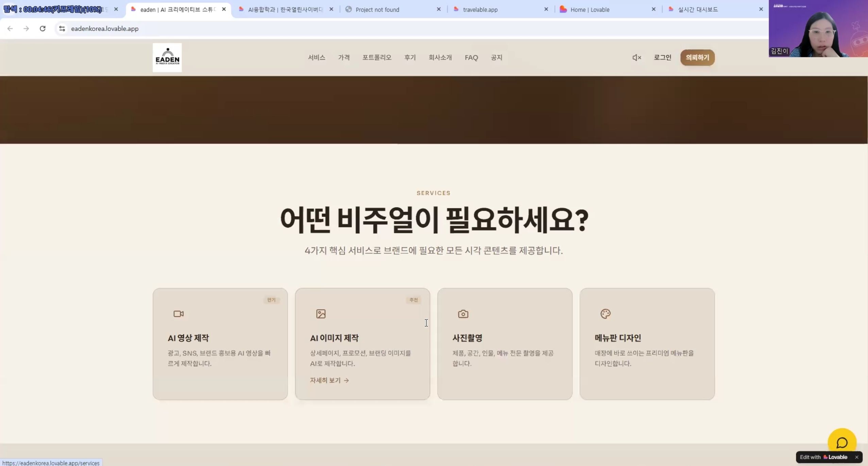Click the camera icon on 사진촬영 card

pyautogui.click(x=463, y=313)
